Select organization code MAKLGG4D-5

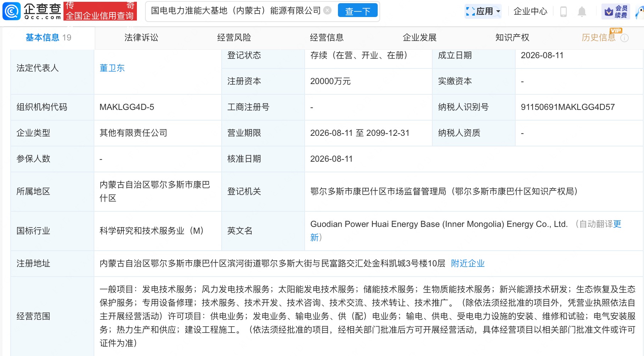coord(127,107)
